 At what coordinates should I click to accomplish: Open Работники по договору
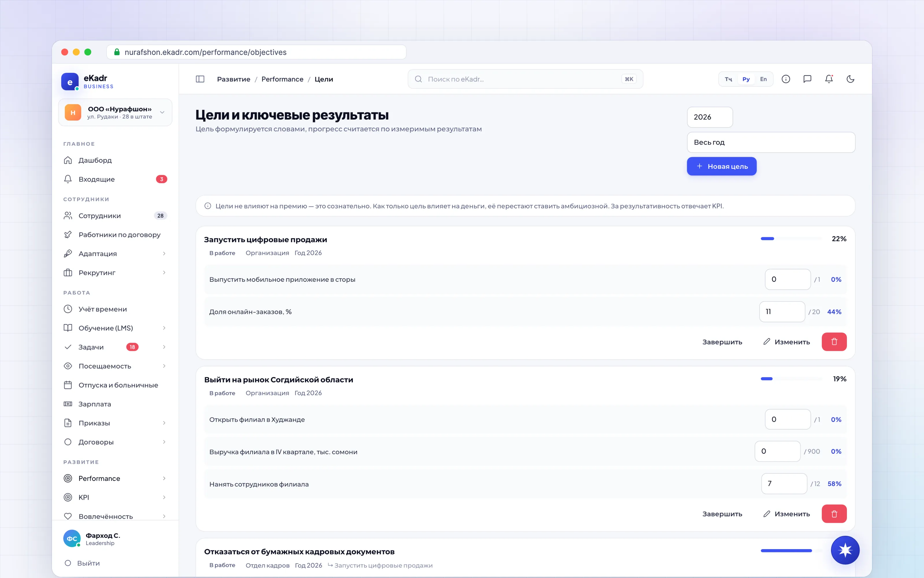point(115,235)
